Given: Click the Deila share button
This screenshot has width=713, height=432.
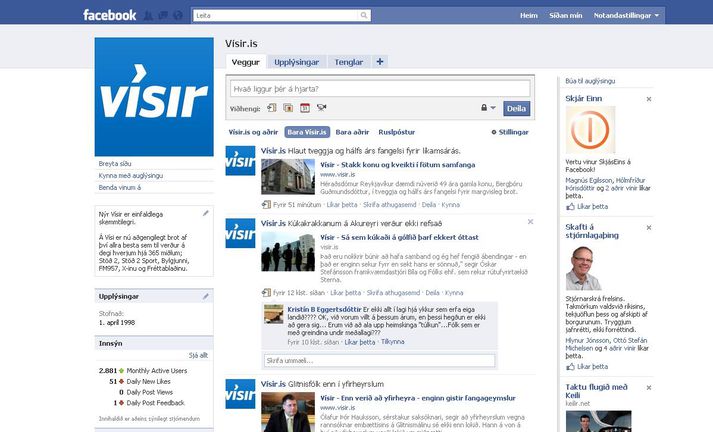Looking at the screenshot, I should tap(517, 109).
